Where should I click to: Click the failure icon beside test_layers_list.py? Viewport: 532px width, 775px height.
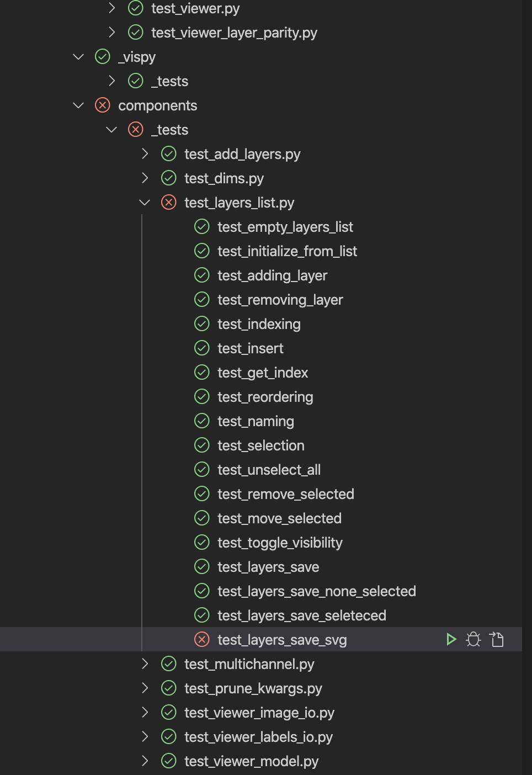point(168,202)
